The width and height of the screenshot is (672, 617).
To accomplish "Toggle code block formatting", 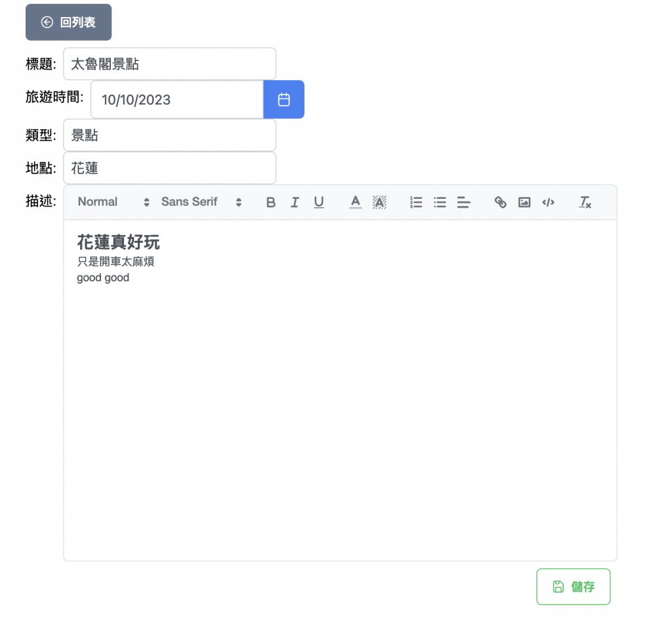I will tap(548, 202).
